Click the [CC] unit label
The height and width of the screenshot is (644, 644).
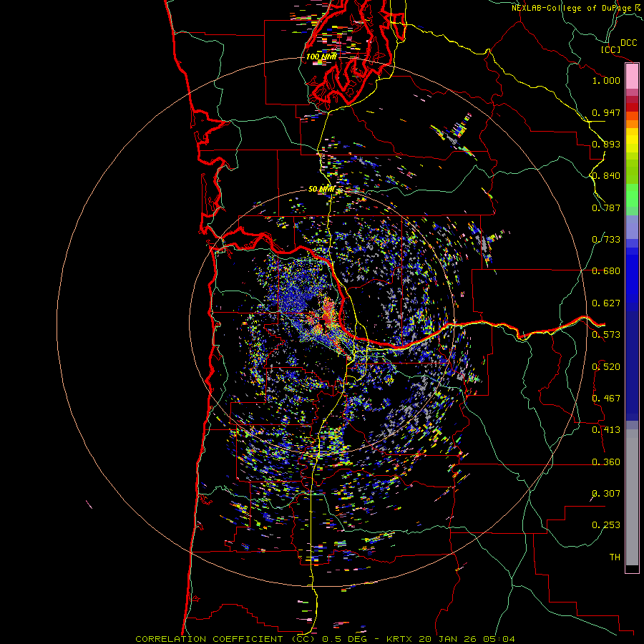click(x=610, y=49)
